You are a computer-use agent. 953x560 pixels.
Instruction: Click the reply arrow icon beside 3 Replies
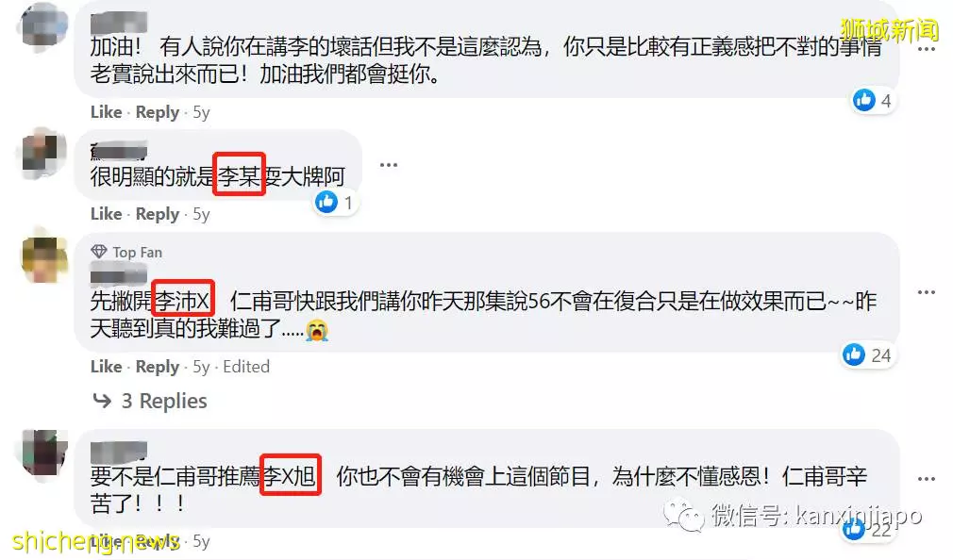102,401
